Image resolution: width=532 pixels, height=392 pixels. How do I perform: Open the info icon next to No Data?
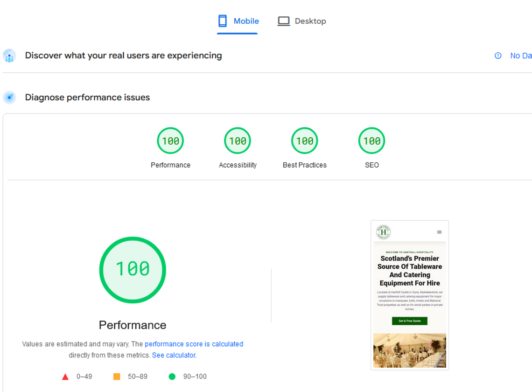pyautogui.click(x=497, y=56)
